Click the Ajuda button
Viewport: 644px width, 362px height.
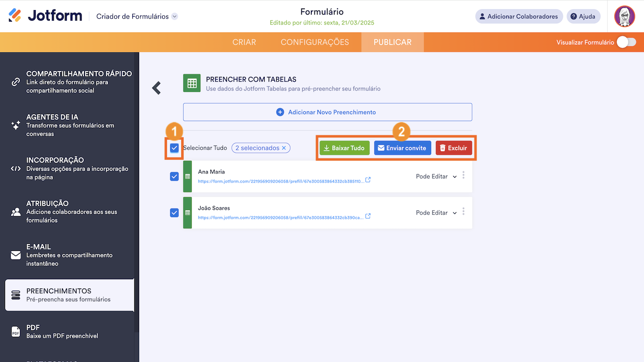coord(583,17)
